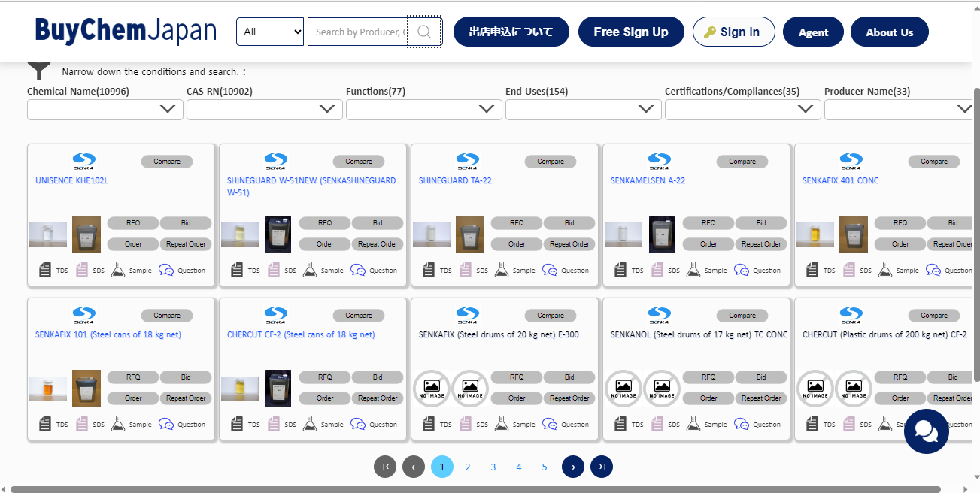Toggle Compare on SENKANOL TC CONC card

[x=742, y=316]
